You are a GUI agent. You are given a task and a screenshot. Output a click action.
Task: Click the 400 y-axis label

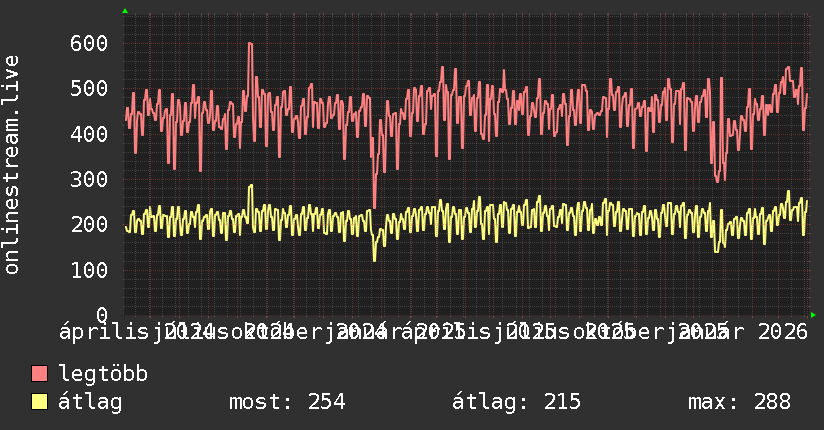click(89, 134)
